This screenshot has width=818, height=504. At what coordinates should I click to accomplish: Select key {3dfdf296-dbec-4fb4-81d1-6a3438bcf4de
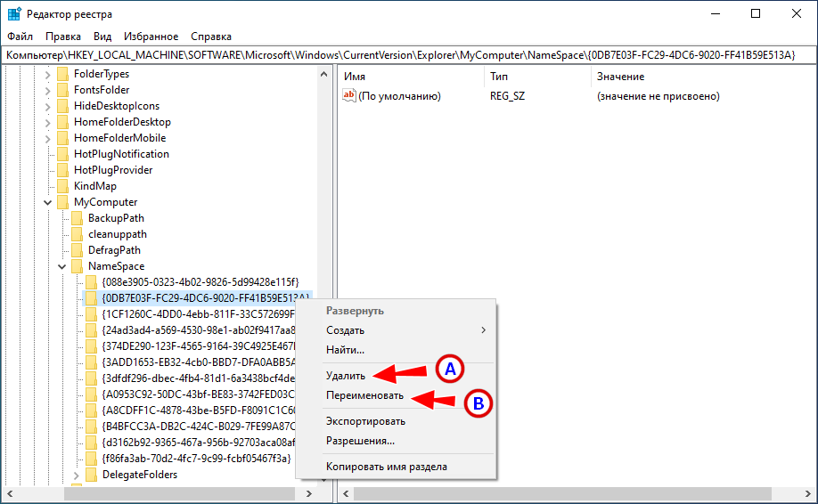198,378
